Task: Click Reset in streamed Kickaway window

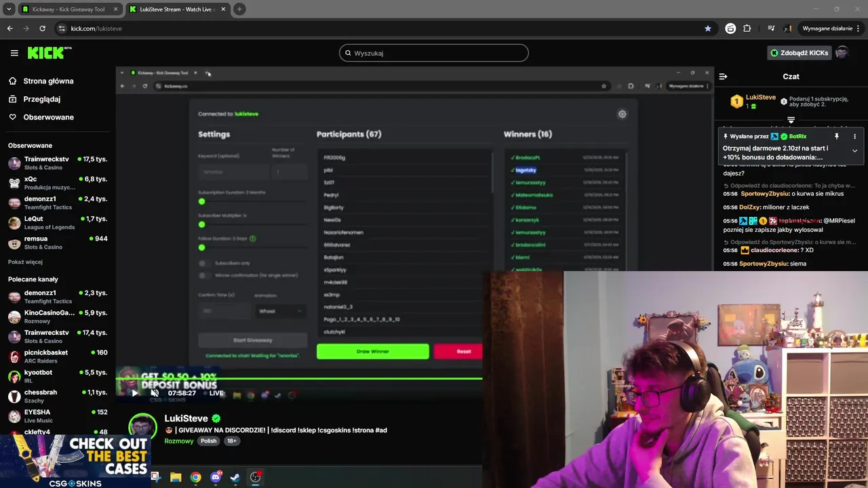Action: coord(458,351)
